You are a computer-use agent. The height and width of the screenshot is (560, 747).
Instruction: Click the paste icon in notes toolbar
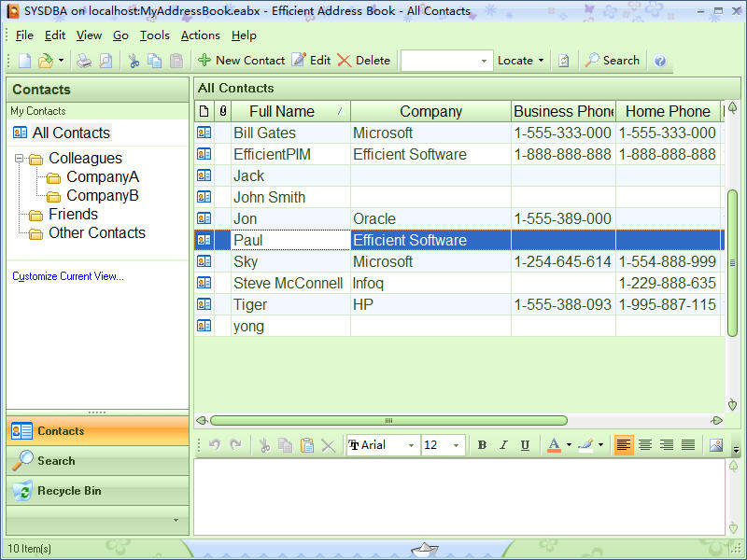pyautogui.click(x=307, y=445)
